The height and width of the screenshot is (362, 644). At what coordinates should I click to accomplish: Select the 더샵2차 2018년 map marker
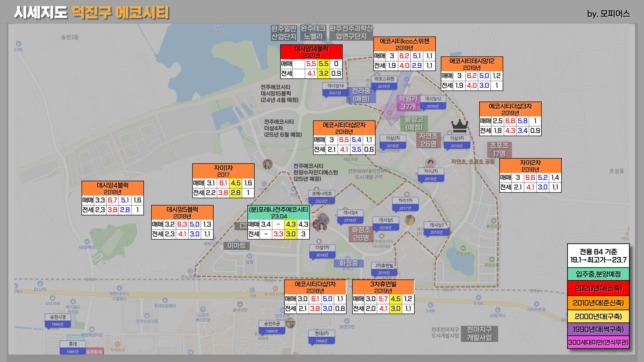click(x=393, y=142)
